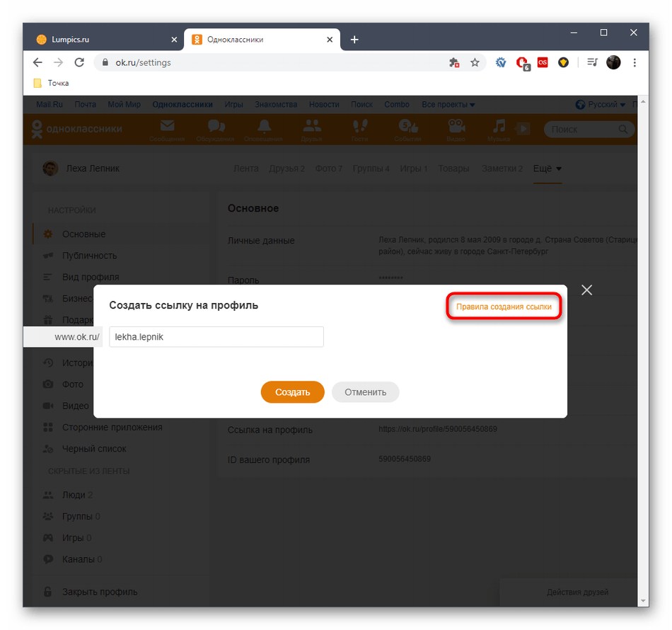
Task: Expand the Ещё dropdown in profile menu
Action: point(548,168)
